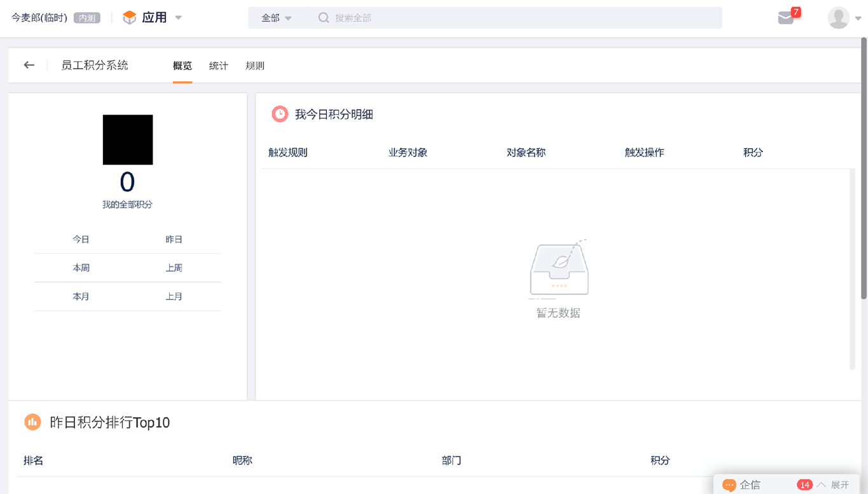Image resolution: width=868 pixels, height=494 pixels.
Task: Switch to the 概览 tab
Action: click(x=183, y=65)
